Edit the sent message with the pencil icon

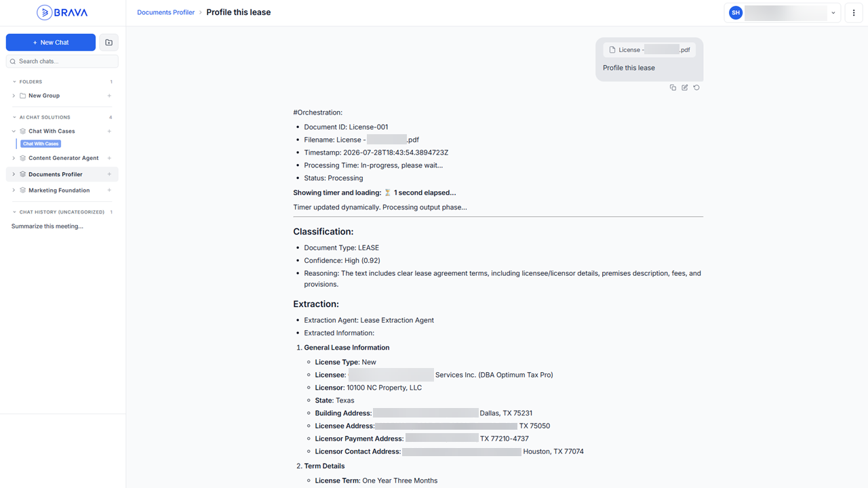[685, 87]
